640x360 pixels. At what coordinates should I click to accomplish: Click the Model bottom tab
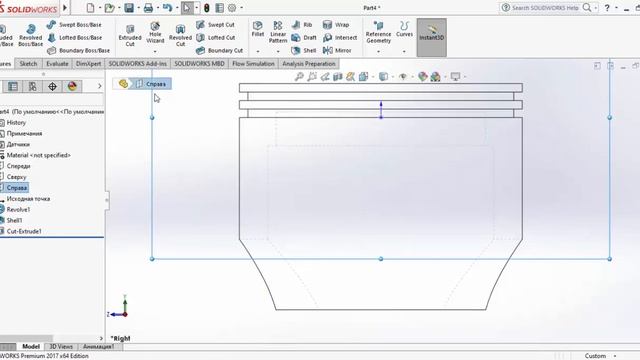click(x=31, y=347)
